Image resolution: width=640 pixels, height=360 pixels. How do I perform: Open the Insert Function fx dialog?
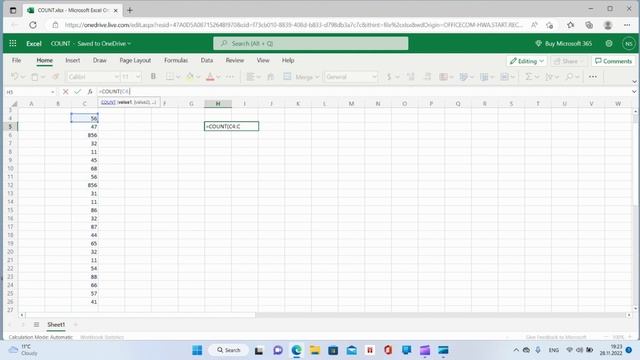90,92
